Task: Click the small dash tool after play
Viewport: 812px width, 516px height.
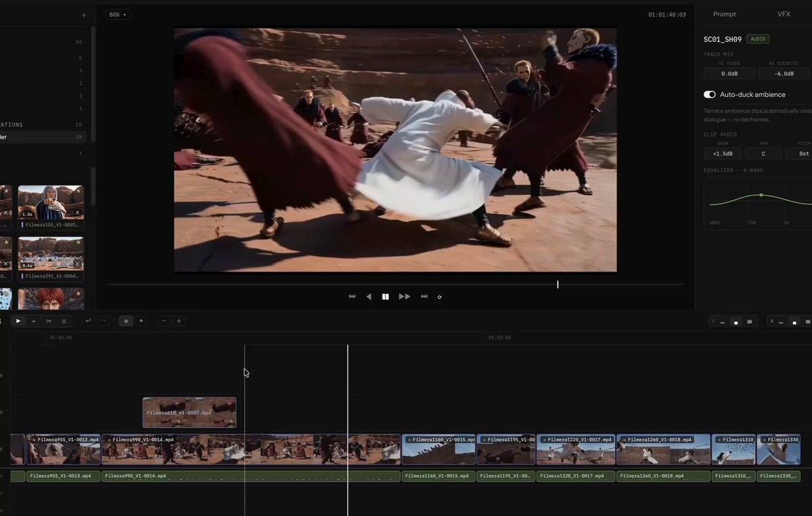Action: point(34,321)
